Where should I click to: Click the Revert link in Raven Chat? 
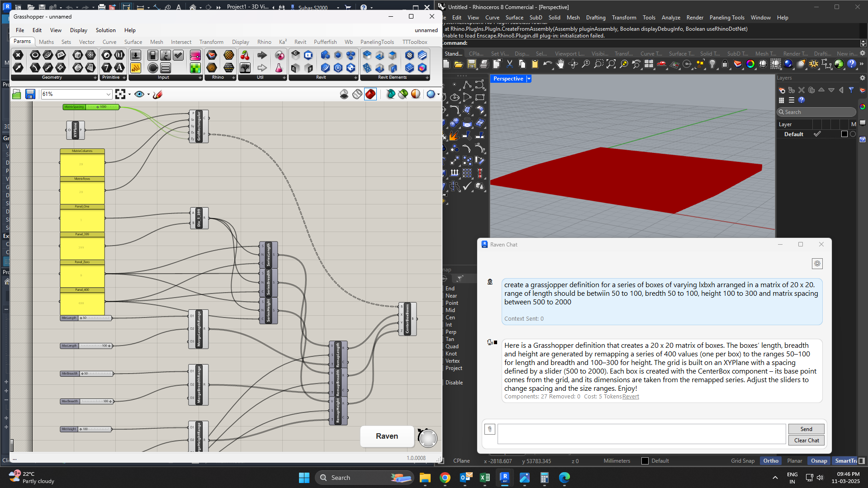pos(631,397)
